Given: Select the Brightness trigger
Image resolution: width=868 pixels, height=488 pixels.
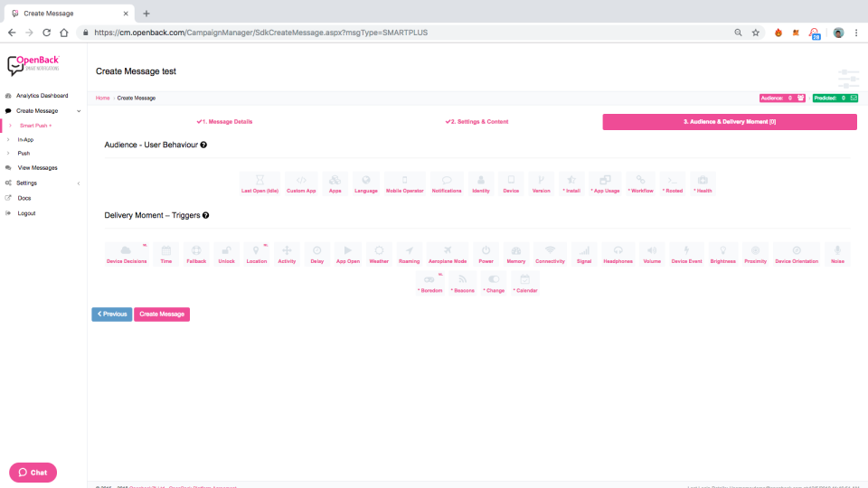Looking at the screenshot, I should pyautogui.click(x=723, y=254).
